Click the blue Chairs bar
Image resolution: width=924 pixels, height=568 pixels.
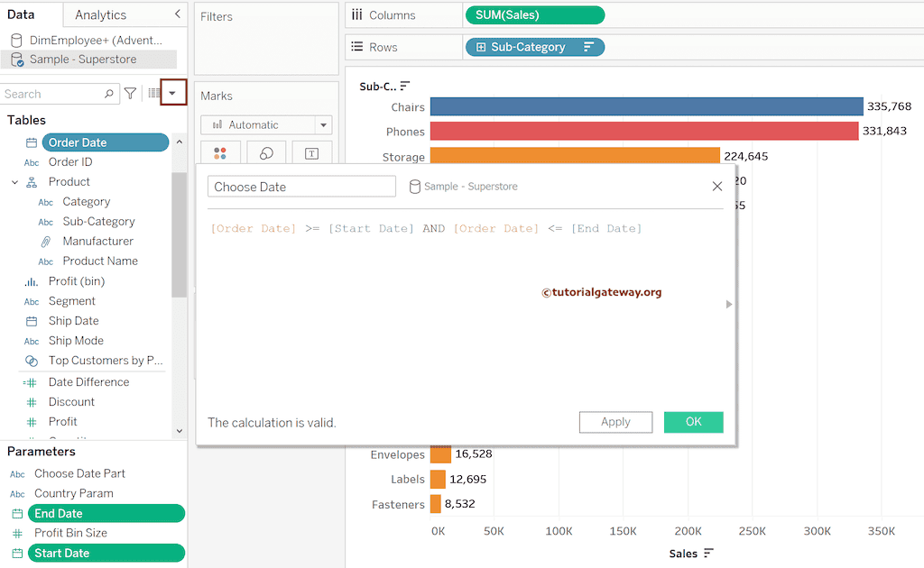tap(646, 106)
